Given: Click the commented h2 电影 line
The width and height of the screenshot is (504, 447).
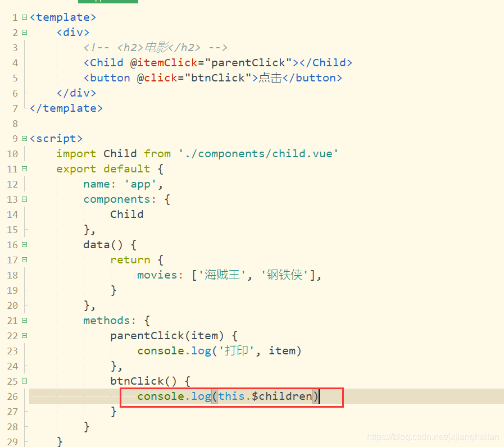Looking at the screenshot, I should [x=156, y=48].
